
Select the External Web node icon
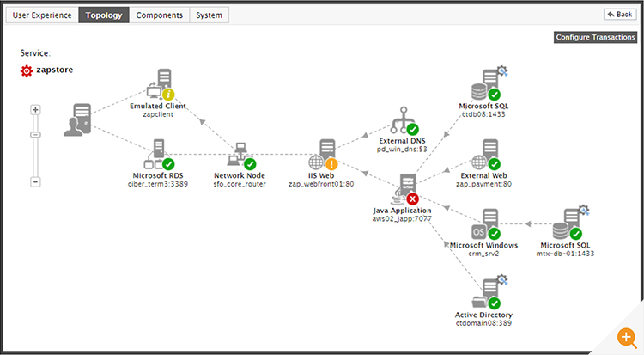(x=485, y=154)
